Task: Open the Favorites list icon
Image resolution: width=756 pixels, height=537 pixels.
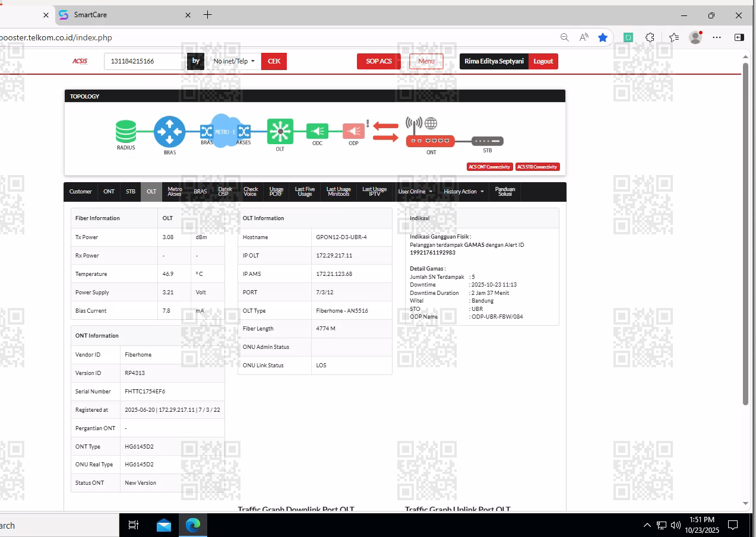Action: click(673, 37)
